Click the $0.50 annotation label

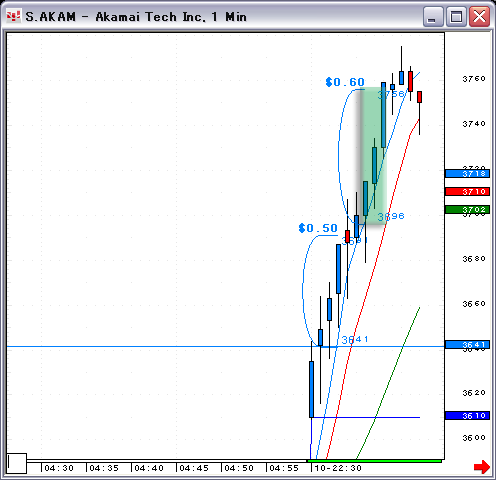click(318, 228)
